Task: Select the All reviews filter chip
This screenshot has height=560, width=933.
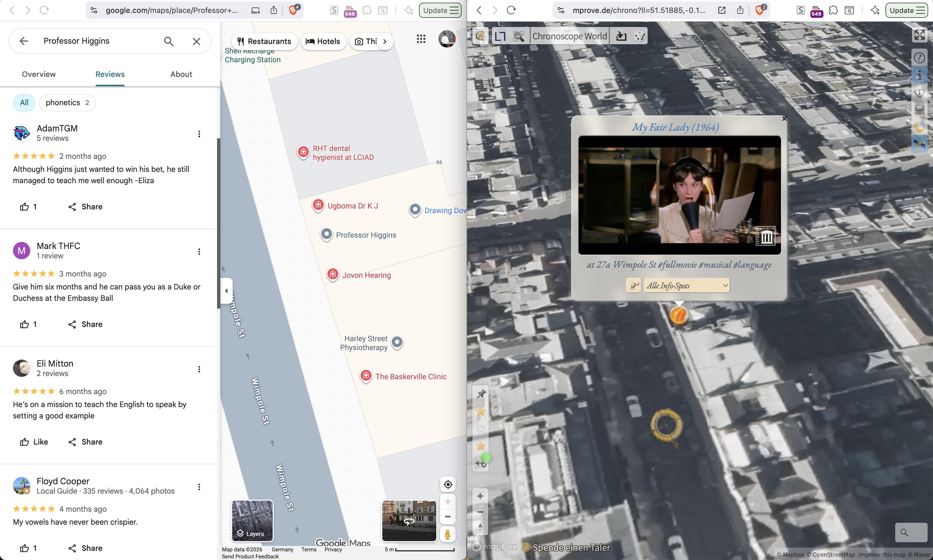Action: coord(24,103)
